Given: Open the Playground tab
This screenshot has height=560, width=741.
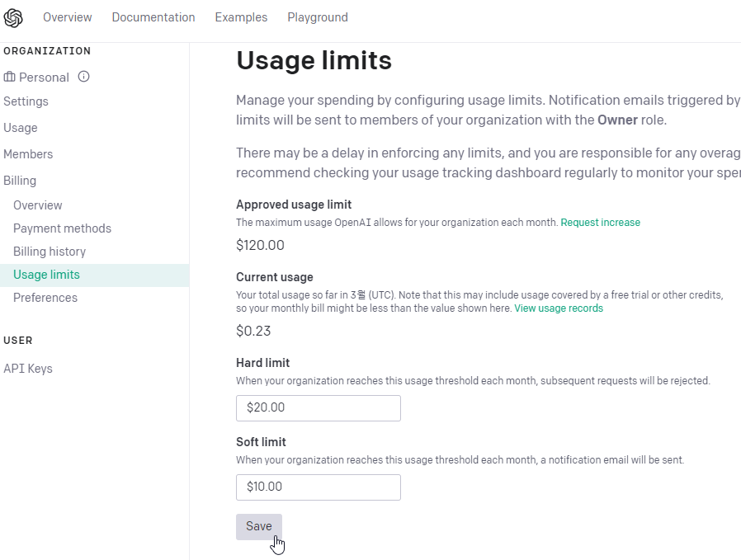Looking at the screenshot, I should [318, 17].
